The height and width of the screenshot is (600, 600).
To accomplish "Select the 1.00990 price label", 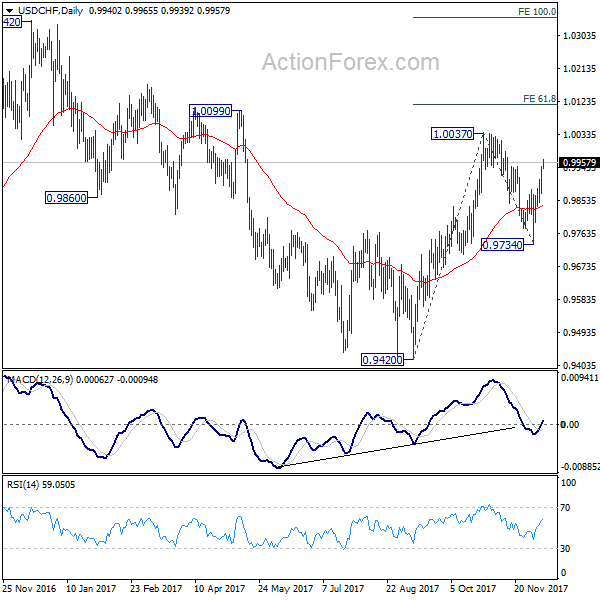I will (x=211, y=111).
